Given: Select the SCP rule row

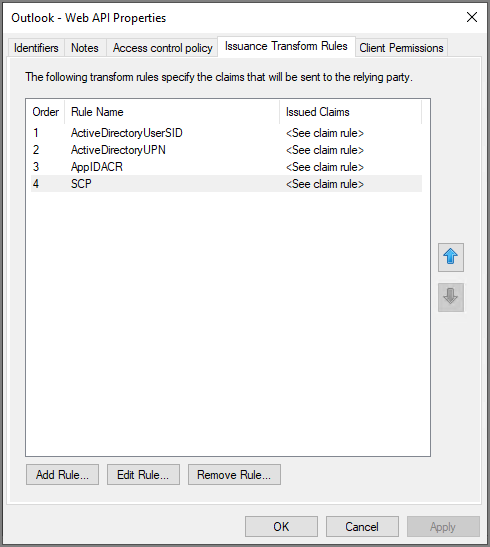Looking at the screenshot, I should (226, 184).
